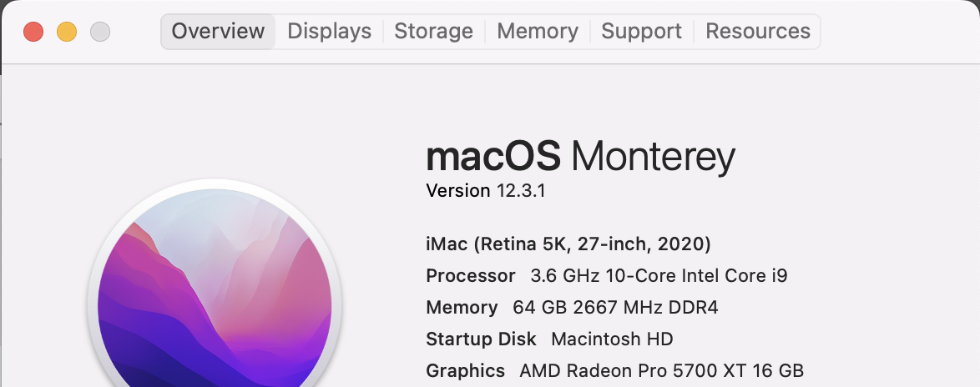Close the About This Mac window
This screenshot has height=387, width=980.
pyautogui.click(x=33, y=32)
